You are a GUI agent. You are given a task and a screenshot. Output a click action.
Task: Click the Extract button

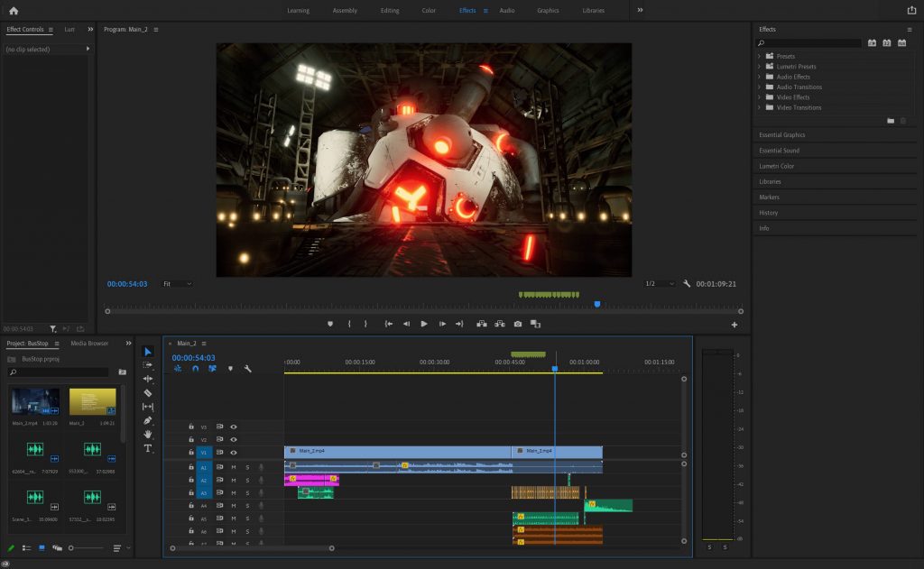(500, 324)
